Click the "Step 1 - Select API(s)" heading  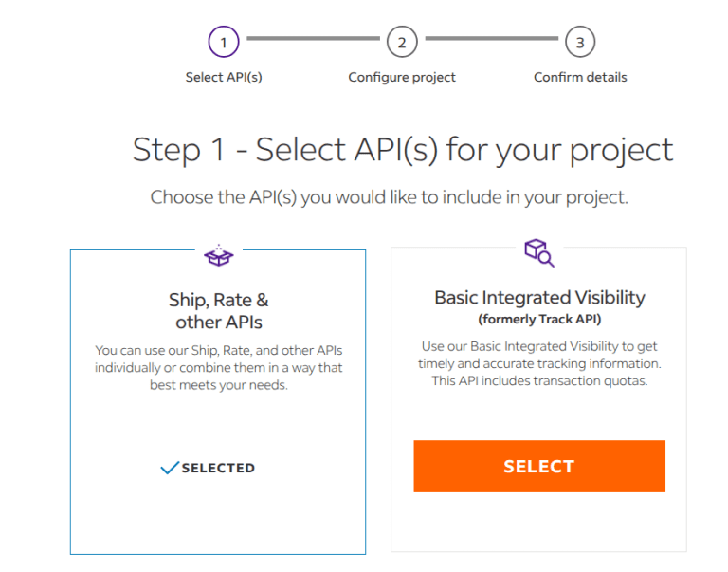coord(403,150)
